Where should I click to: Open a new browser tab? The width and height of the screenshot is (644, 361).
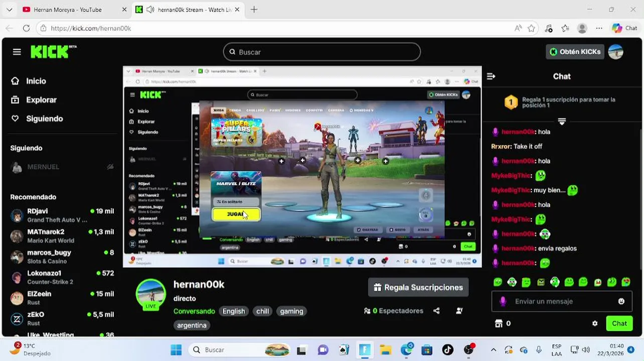point(254,10)
